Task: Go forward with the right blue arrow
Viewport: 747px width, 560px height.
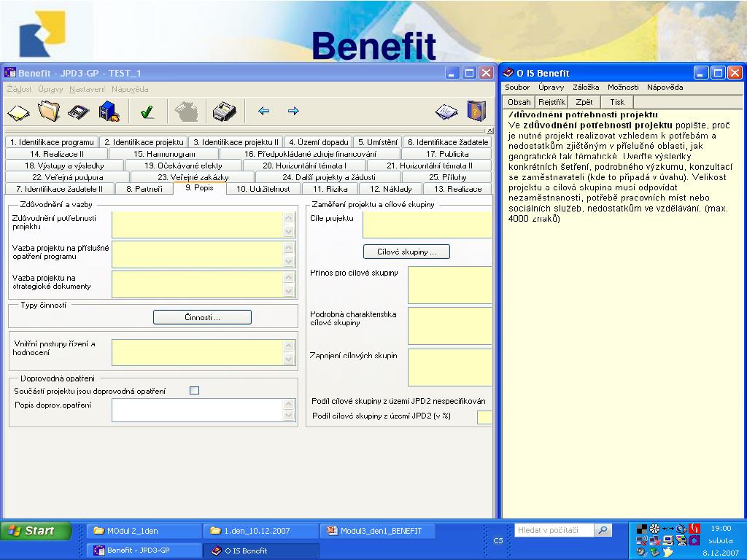Action: (x=293, y=111)
